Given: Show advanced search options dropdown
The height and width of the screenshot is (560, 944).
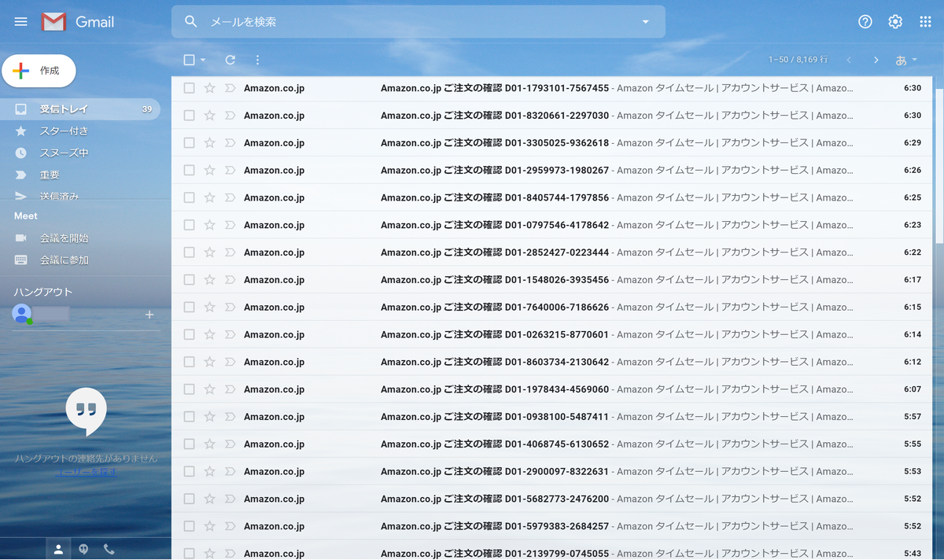Looking at the screenshot, I should (646, 22).
